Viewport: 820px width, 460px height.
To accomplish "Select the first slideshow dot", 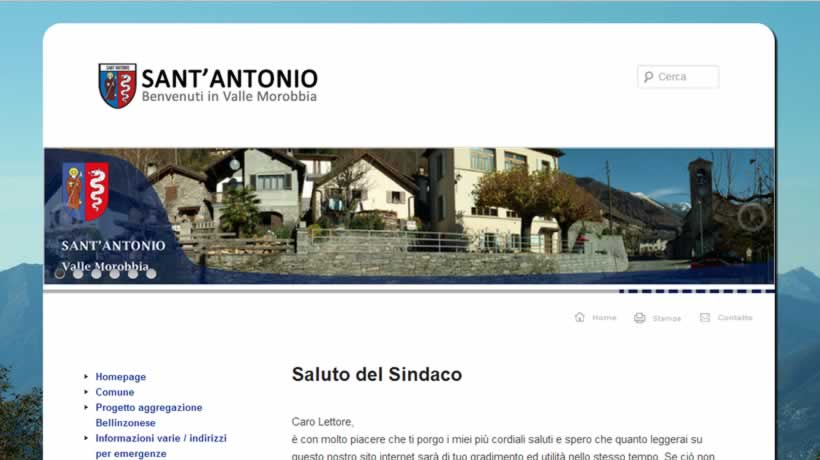I will tap(60, 273).
